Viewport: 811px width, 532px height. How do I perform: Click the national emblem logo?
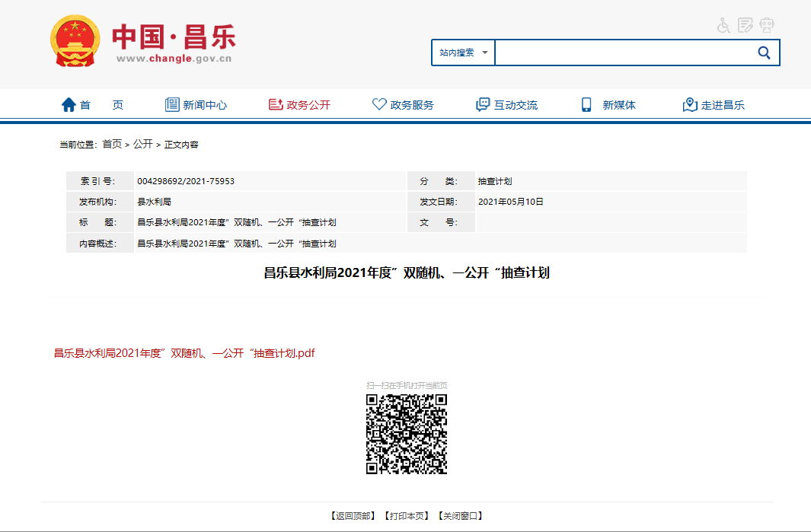click(75, 40)
